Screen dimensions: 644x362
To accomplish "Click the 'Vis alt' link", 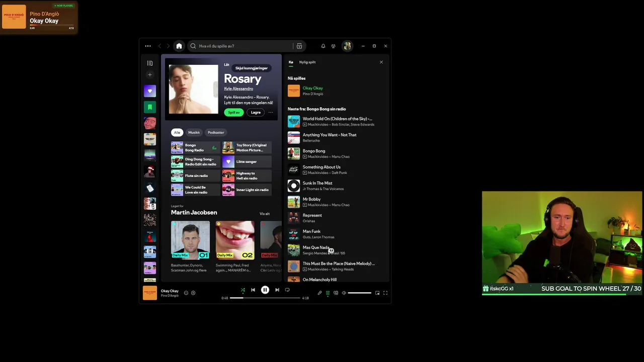I will click(265, 214).
